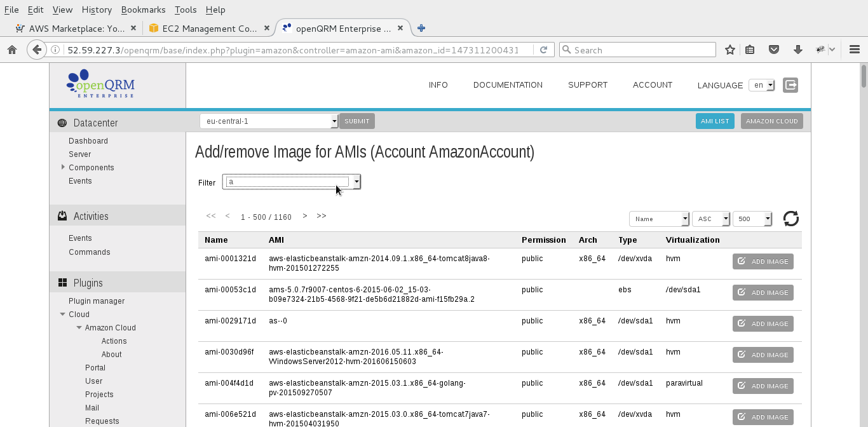Jump to last page of AMI results
Viewport: 868px width, 427px height.
[322, 216]
